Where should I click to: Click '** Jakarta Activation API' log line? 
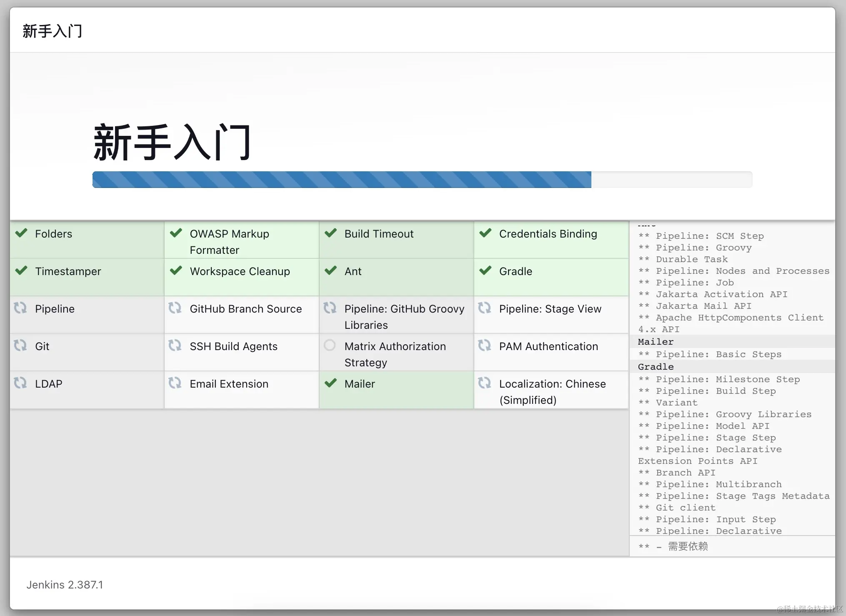click(713, 294)
